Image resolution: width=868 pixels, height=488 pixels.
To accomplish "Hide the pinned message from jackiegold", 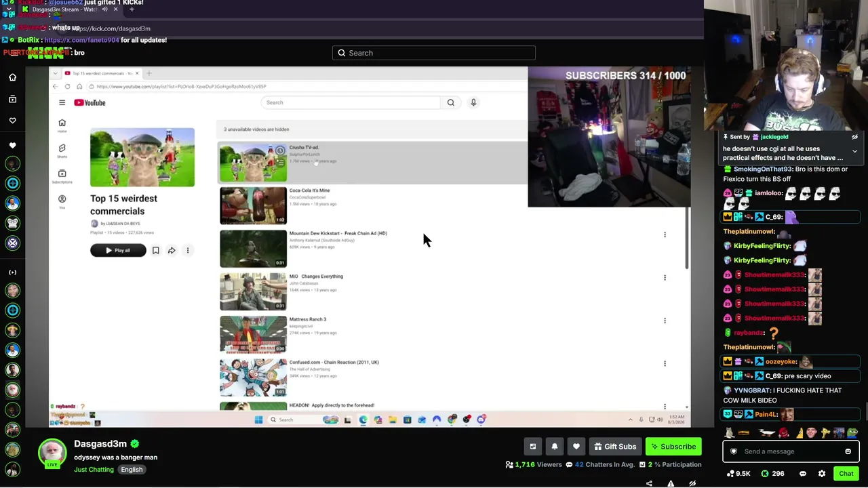I will point(854,137).
